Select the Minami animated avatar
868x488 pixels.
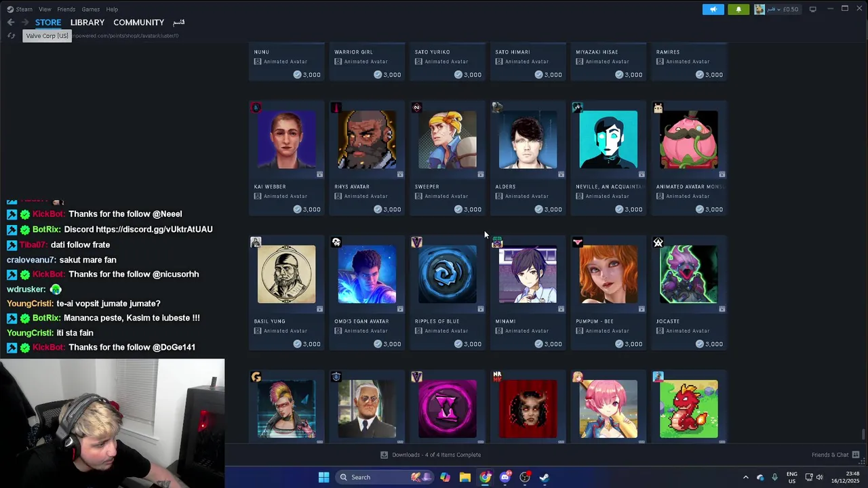point(528,274)
